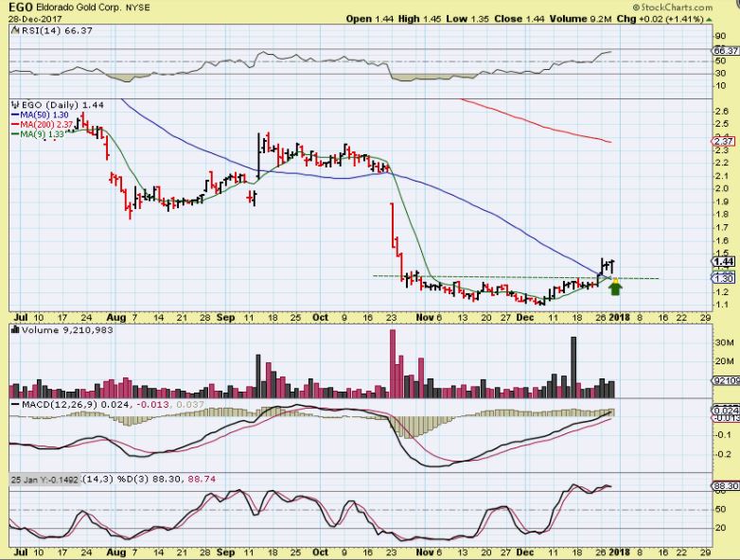The width and height of the screenshot is (740, 560).
Task: Click the NYSE exchange label
Action: tap(138, 8)
